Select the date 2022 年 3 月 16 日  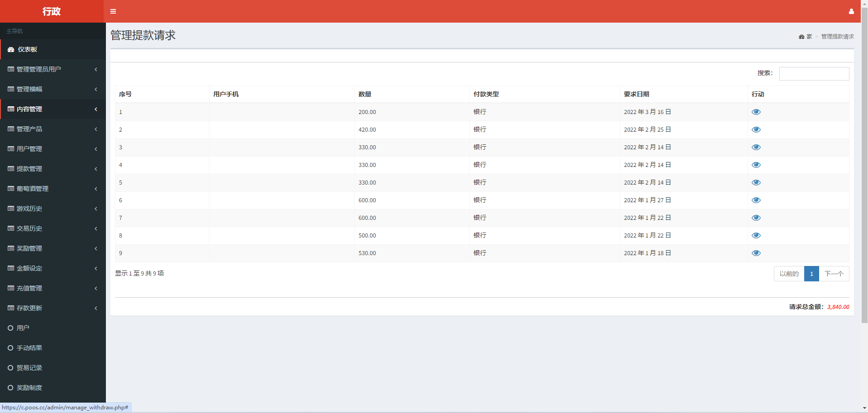tap(647, 112)
